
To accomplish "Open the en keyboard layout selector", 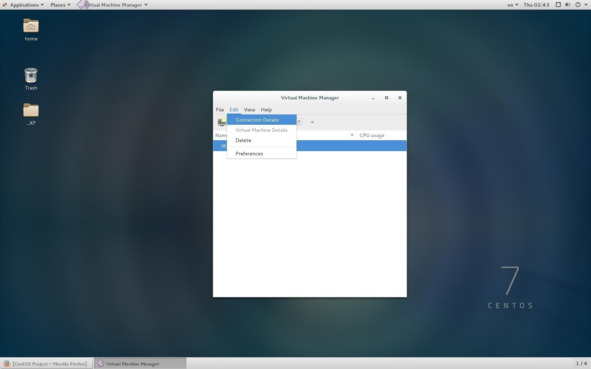I will click(x=513, y=5).
